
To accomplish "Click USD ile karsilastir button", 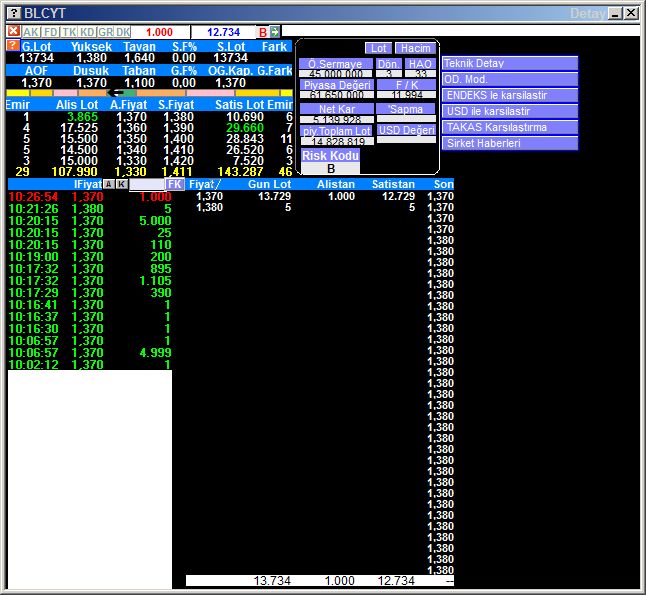I will pyautogui.click(x=510, y=111).
